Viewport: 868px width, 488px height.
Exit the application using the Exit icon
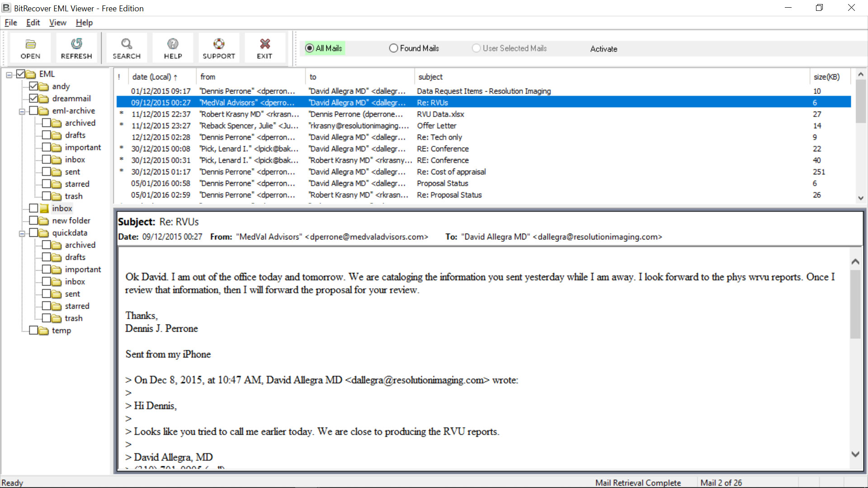[x=265, y=47]
